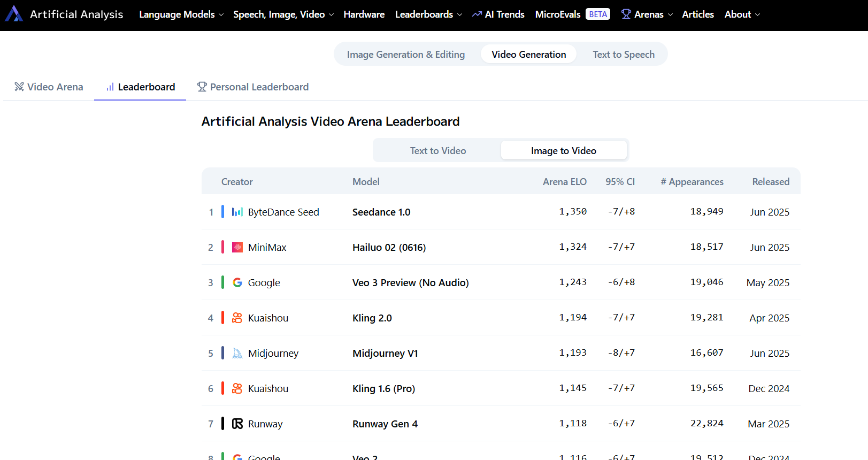The height and width of the screenshot is (460, 868).
Task: Open the Articles page
Action: pos(698,14)
